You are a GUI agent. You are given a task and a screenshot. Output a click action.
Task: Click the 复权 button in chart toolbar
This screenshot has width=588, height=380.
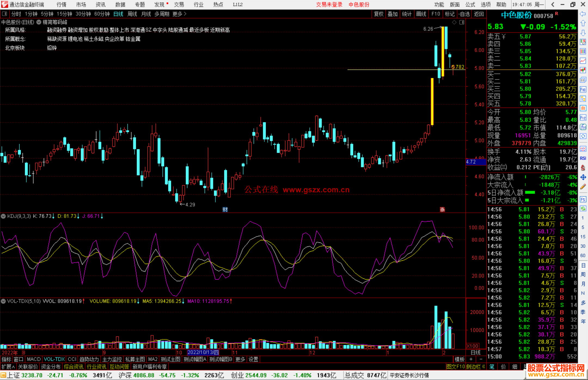click(378, 14)
